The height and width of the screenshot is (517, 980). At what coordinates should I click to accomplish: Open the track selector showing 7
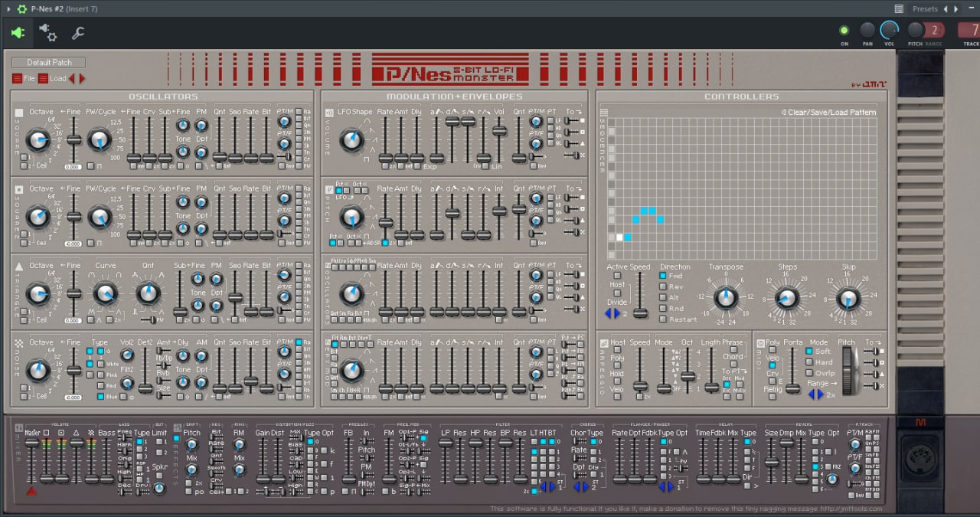coord(969,31)
